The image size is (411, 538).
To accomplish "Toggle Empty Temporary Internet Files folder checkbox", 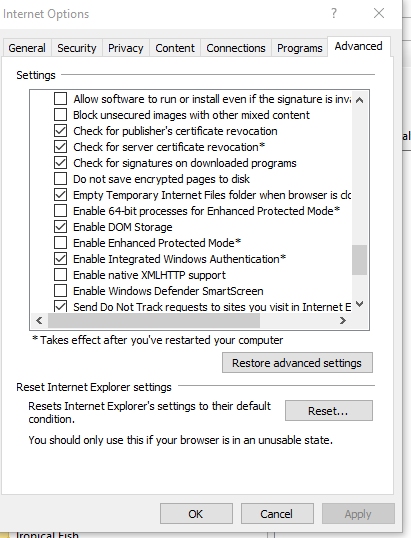I will click(x=61, y=195).
